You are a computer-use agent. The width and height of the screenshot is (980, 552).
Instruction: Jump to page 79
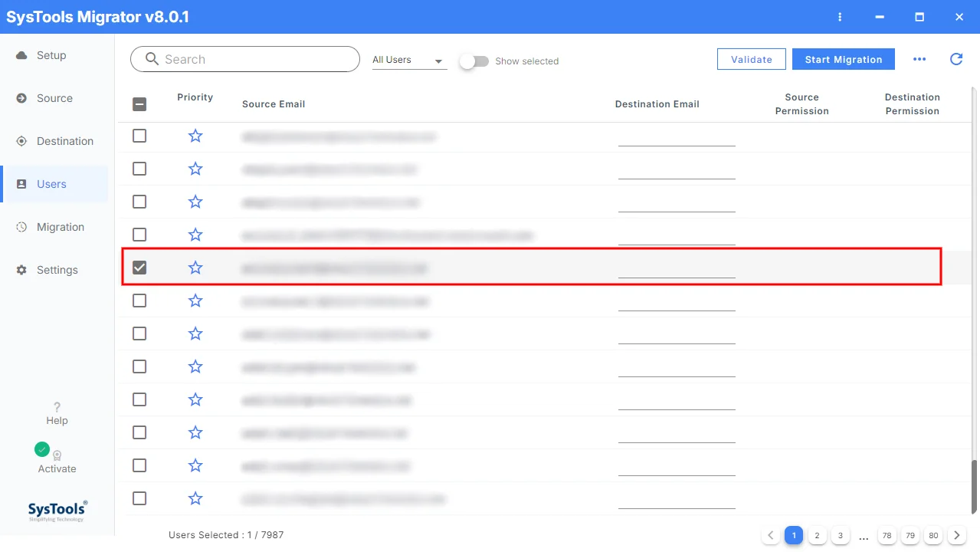[x=910, y=535]
